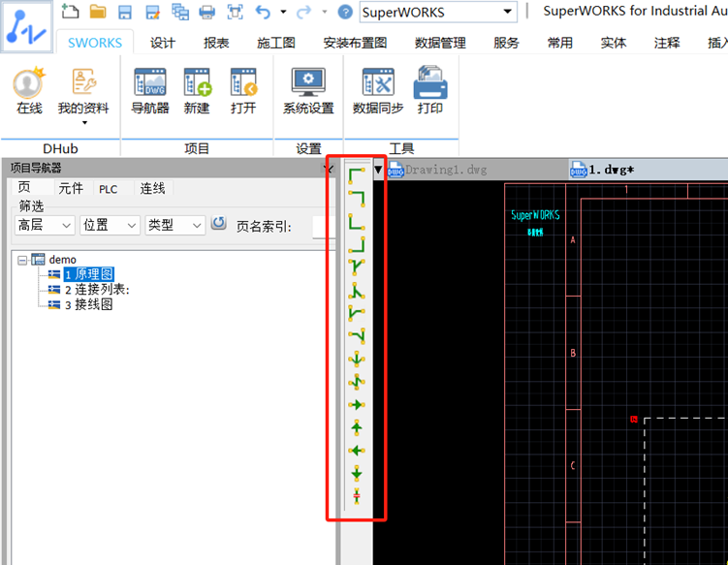The width and height of the screenshot is (728, 565).
Task: Choose the zigzag cross junction wire icon
Action: pyautogui.click(x=357, y=382)
